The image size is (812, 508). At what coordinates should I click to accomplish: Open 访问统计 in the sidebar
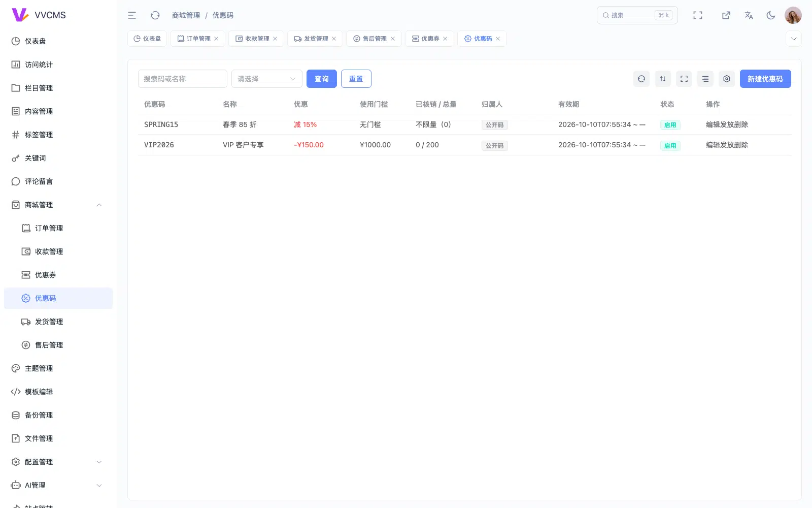pos(58,65)
